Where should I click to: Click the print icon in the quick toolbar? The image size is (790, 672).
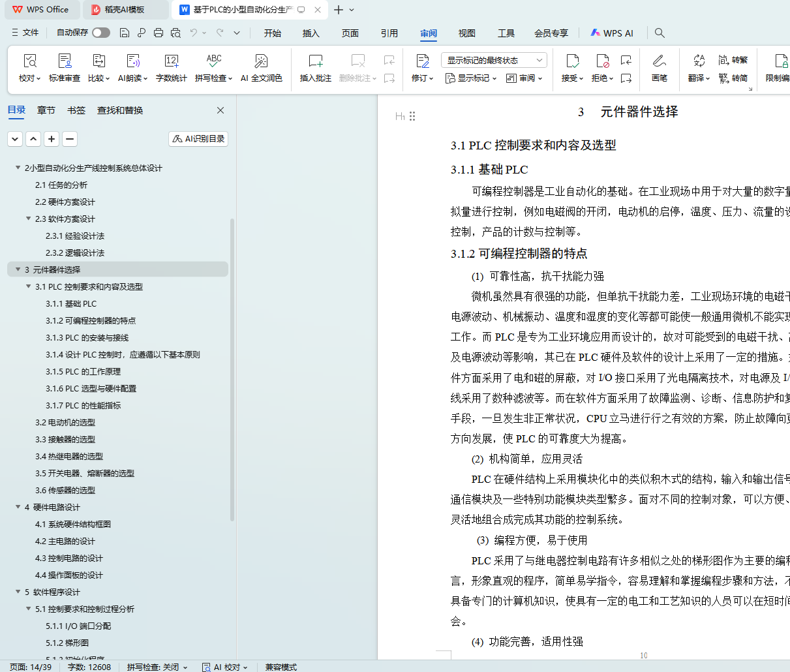(x=159, y=33)
